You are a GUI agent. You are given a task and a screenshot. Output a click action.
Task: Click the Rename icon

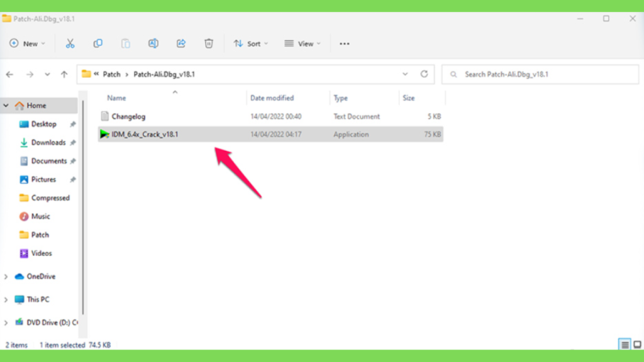pos(153,43)
